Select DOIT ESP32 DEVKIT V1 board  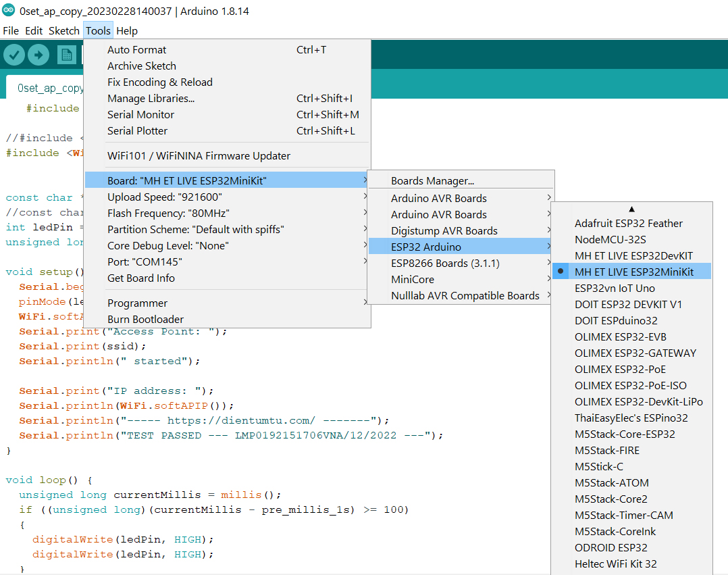pos(631,305)
